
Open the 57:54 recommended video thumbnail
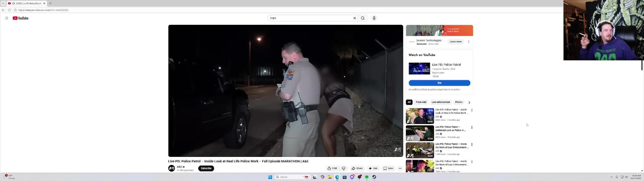click(x=420, y=133)
